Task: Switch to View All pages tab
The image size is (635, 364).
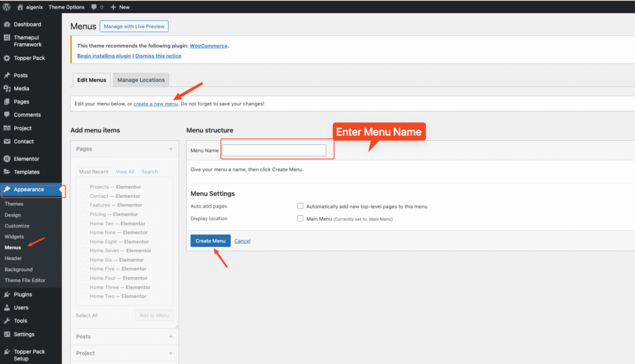Action: 125,172
